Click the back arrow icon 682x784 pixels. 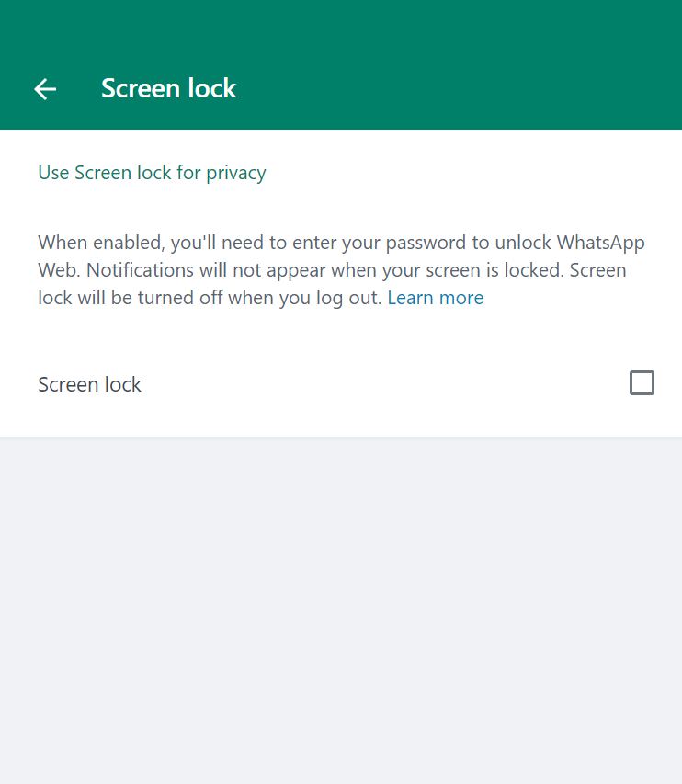pos(45,88)
